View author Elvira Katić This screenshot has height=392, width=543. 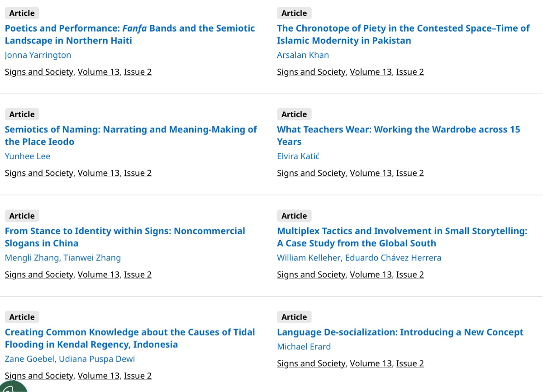click(298, 156)
